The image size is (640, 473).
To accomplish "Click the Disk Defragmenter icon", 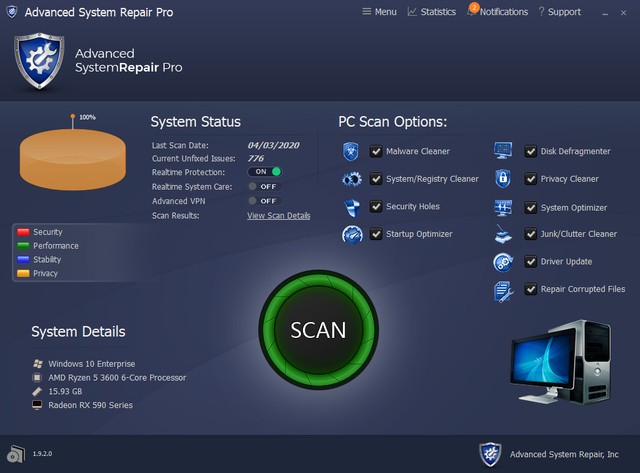I will [503, 152].
